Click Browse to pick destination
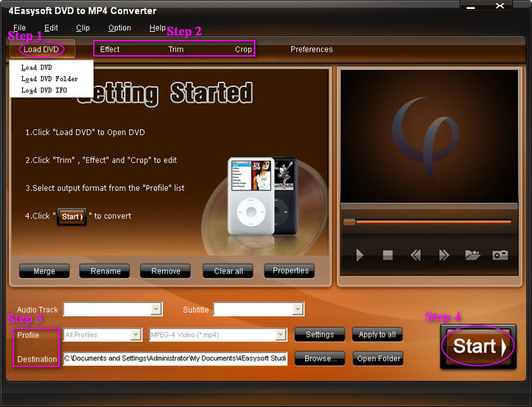The image size is (532, 407). pos(319,359)
